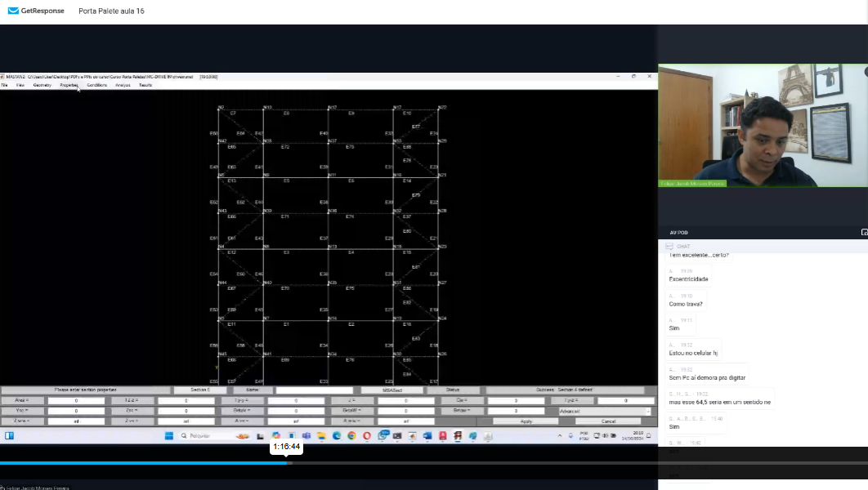
Task: Open the Conditions menu
Action: click(96, 85)
